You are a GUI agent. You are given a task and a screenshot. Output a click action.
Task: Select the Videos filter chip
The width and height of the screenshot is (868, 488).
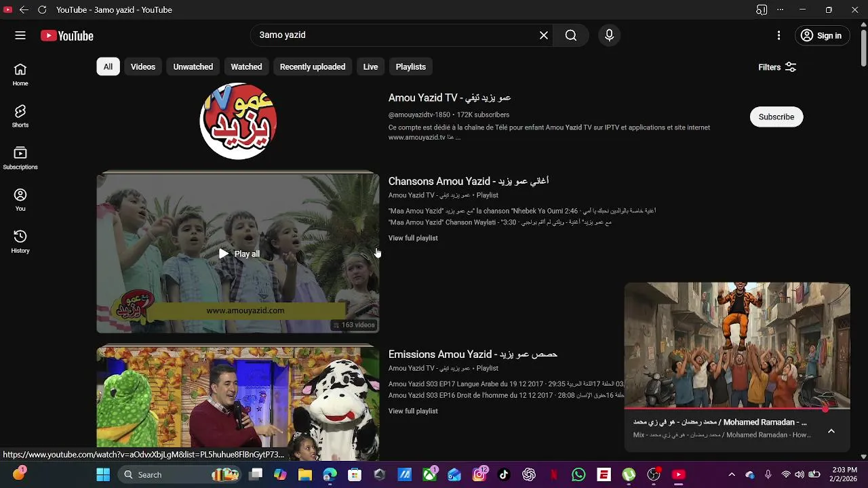pos(143,66)
